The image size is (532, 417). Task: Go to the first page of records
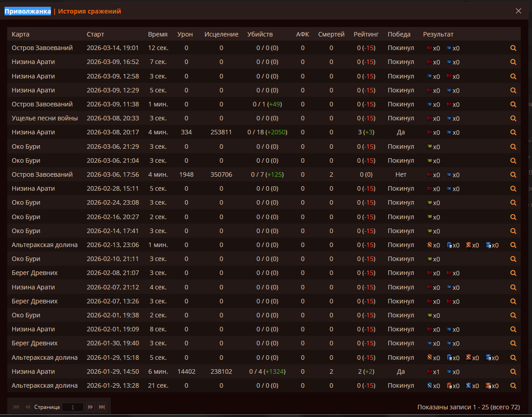pos(16,407)
